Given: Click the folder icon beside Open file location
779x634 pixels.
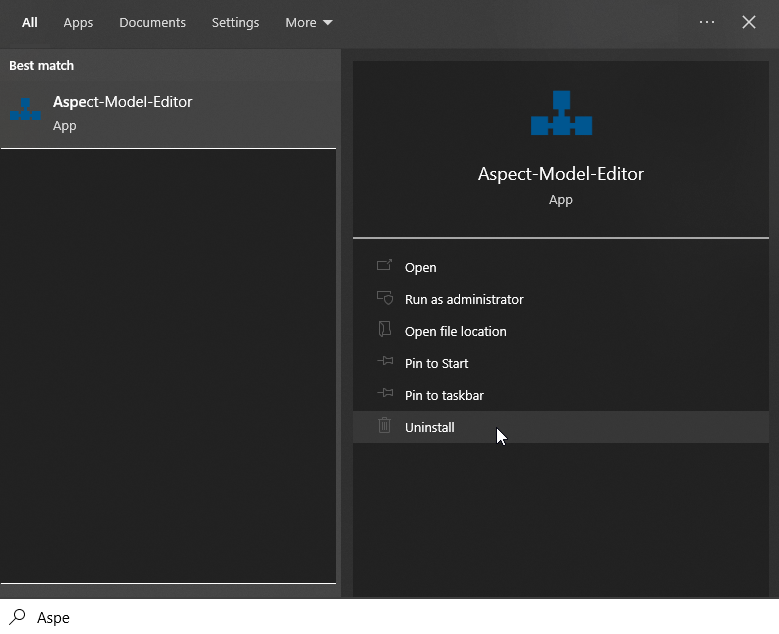Looking at the screenshot, I should (x=384, y=330).
